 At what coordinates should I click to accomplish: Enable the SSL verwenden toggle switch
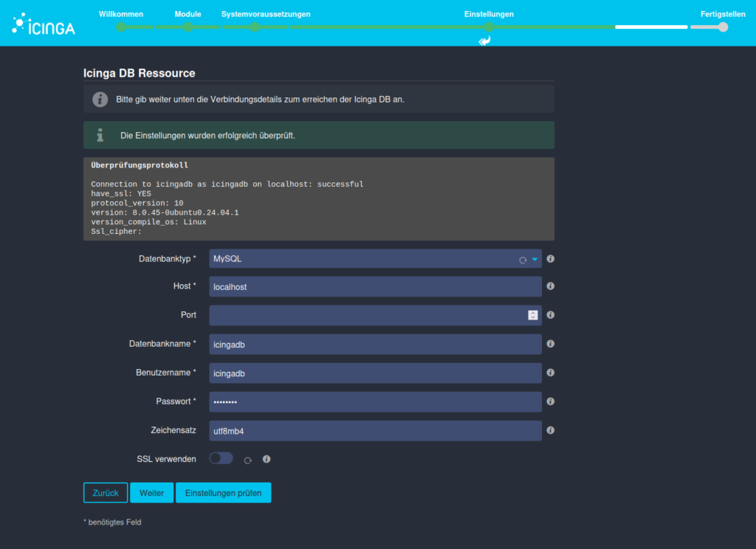(x=221, y=458)
